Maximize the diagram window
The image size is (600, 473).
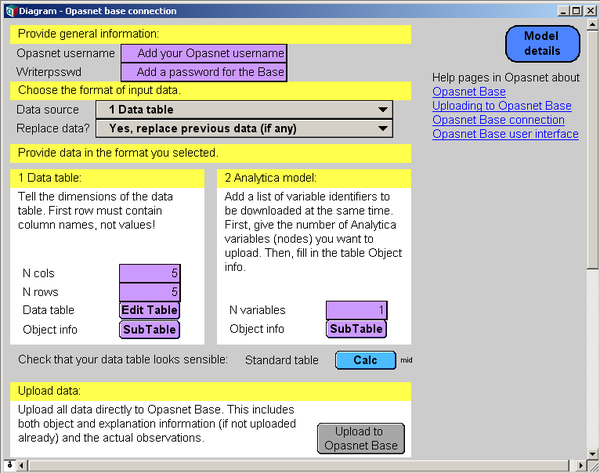(x=576, y=11)
